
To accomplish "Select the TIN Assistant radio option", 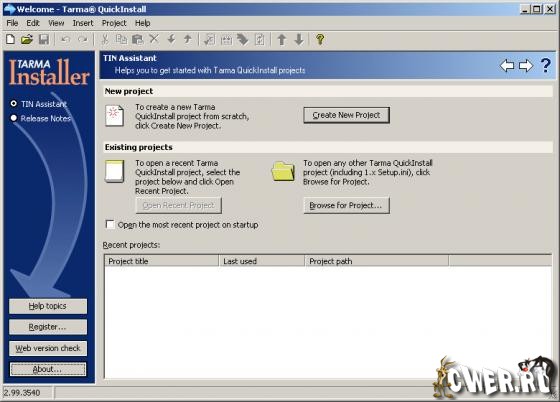I will click(x=14, y=104).
